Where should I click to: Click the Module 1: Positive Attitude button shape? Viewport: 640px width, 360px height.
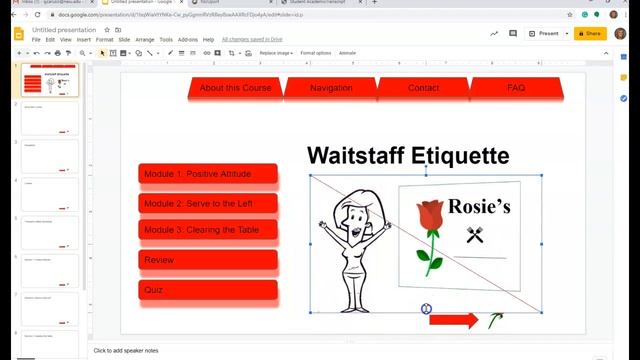208,174
